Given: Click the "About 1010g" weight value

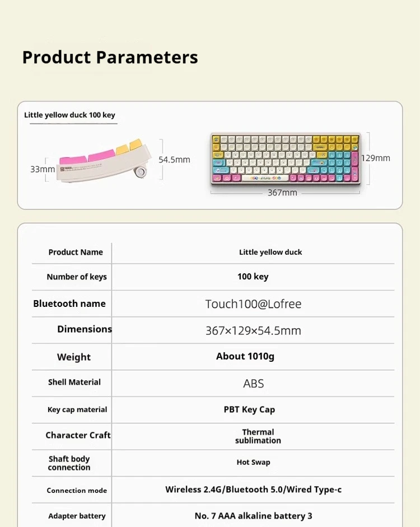Looking at the screenshot, I should pyautogui.click(x=245, y=356).
